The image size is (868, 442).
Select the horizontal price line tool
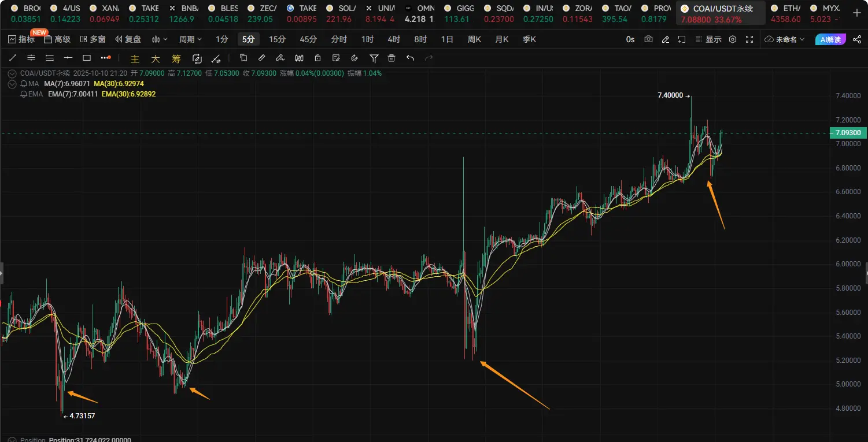click(x=68, y=58)
